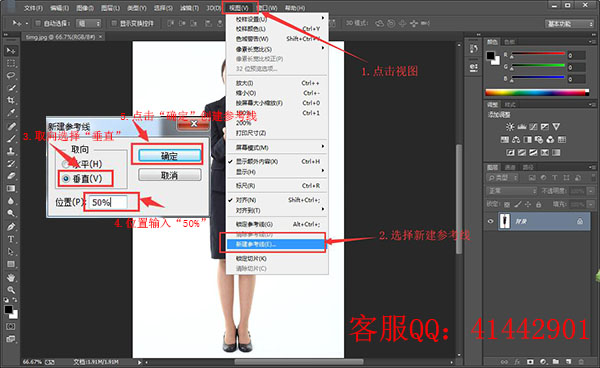The width and height of the screenshot is (600, 368).
Task: Select the Spot Healing Brush tool
Action: pos(11,126)
